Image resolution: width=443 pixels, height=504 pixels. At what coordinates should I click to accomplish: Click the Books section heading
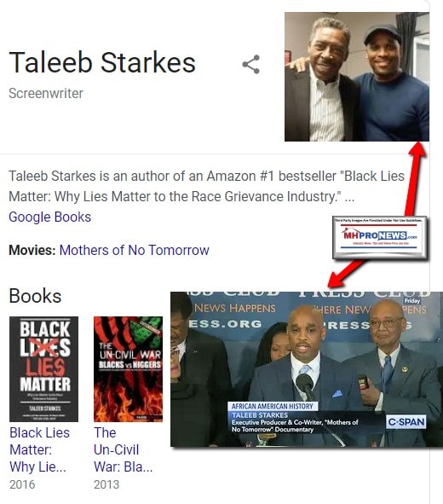[x=35, y=296]
